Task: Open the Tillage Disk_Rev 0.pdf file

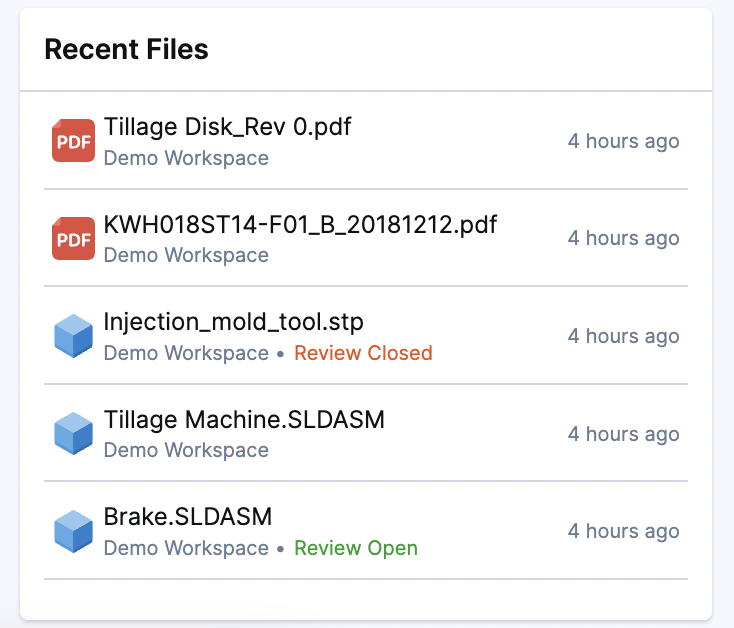Action: [x=227, y=127]
